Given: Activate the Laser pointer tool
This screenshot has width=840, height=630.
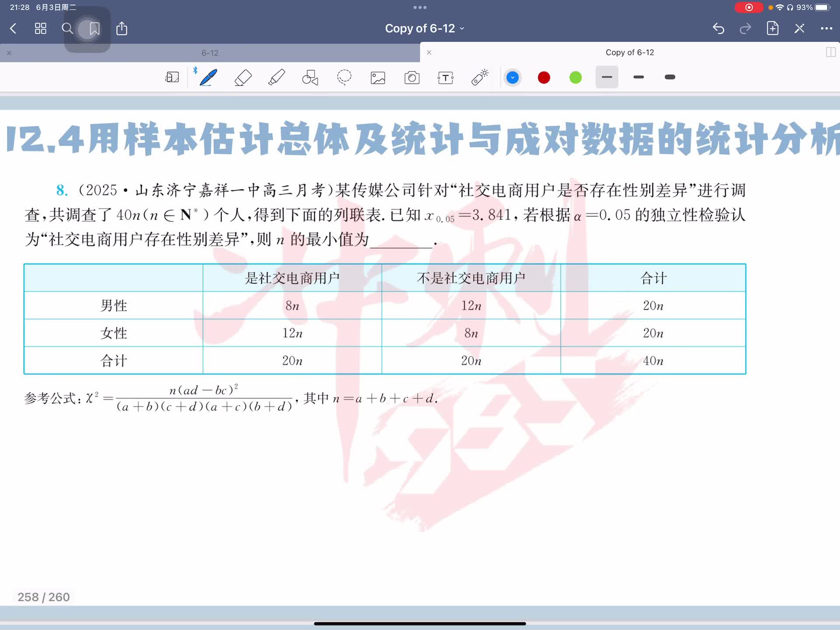Looking at the screenshot, I should pos(479,77).
